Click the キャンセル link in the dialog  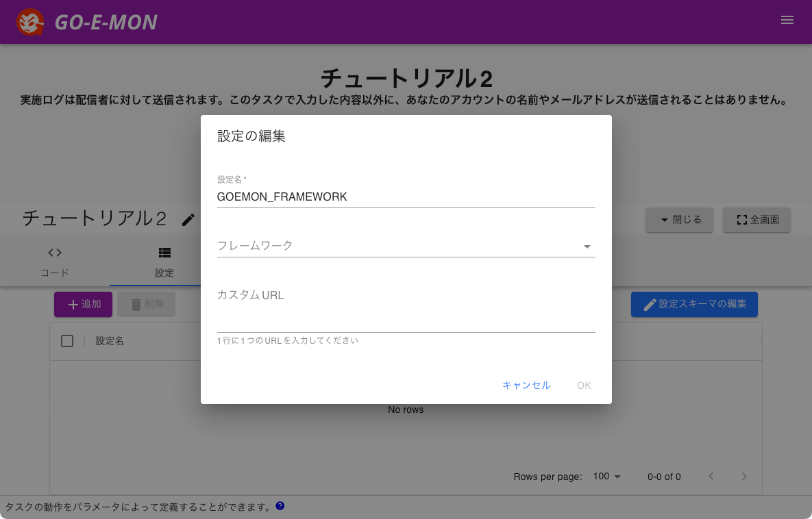point(526,385)
